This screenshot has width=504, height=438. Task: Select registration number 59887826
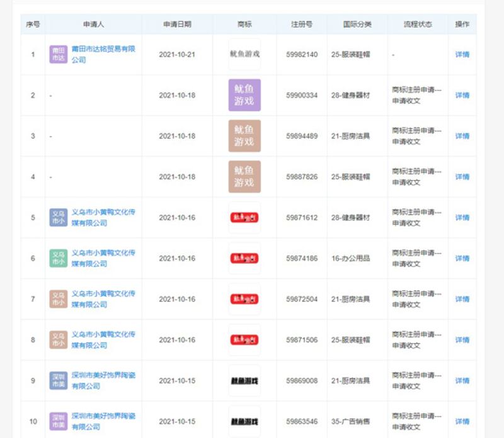(302, 177)
